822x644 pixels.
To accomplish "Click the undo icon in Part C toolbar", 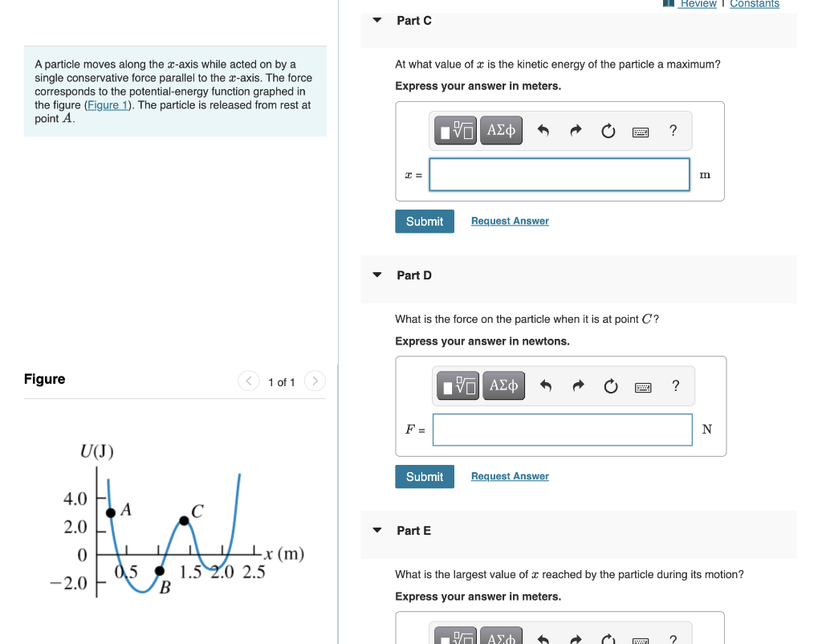I will click(x=543, y=129).
